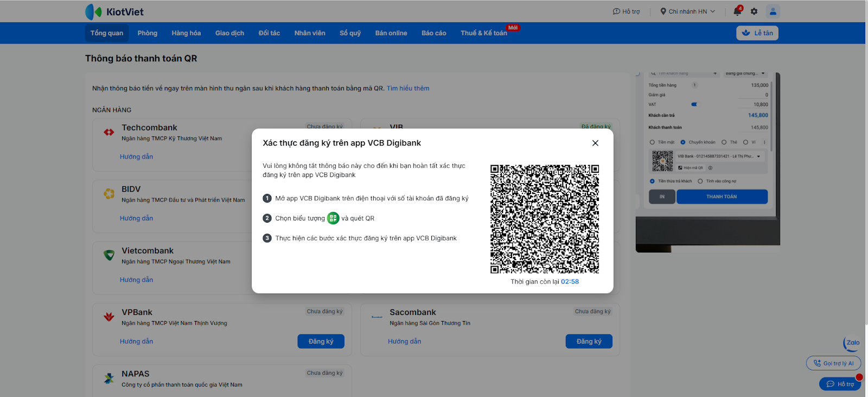
Task: Click the VPBank lotus logo
Action: click(x=109, y=317)
